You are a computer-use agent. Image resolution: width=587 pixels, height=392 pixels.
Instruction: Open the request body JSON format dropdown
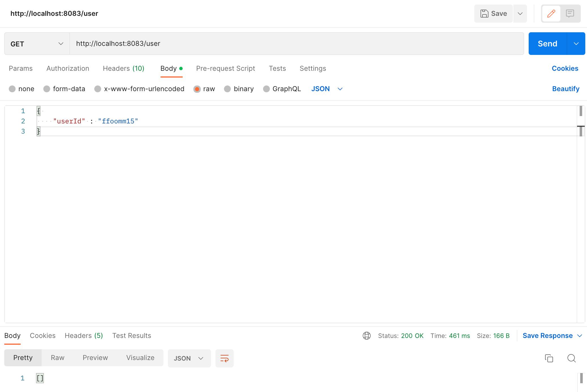pos(327,89)
